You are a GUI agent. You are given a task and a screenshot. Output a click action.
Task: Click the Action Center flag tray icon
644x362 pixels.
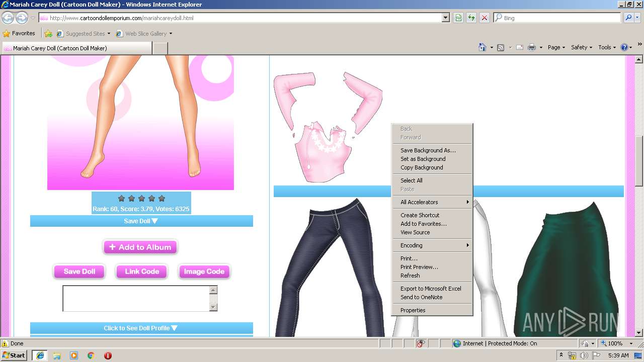[x=596, y=355]
